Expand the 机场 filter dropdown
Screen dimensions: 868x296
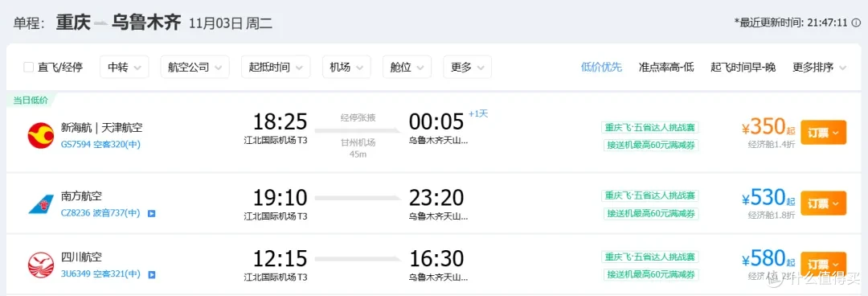346,67
